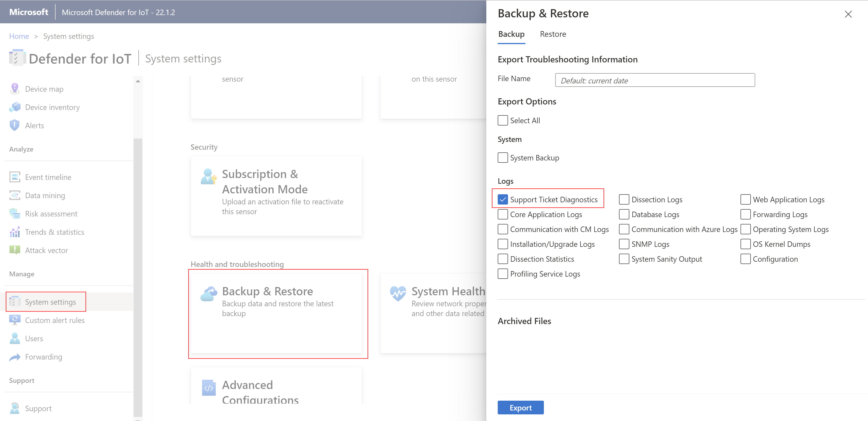
Task: Click the Export button
Action: pos(520,407)
